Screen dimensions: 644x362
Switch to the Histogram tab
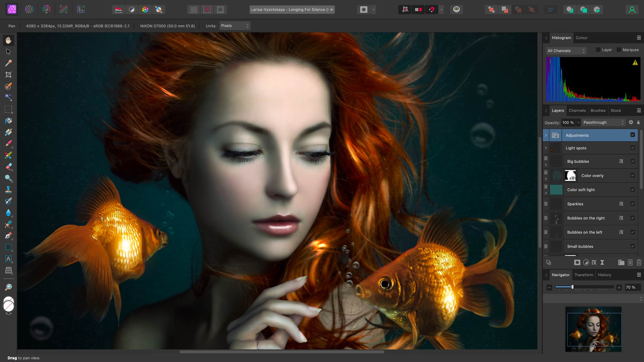tap(561, 38)
